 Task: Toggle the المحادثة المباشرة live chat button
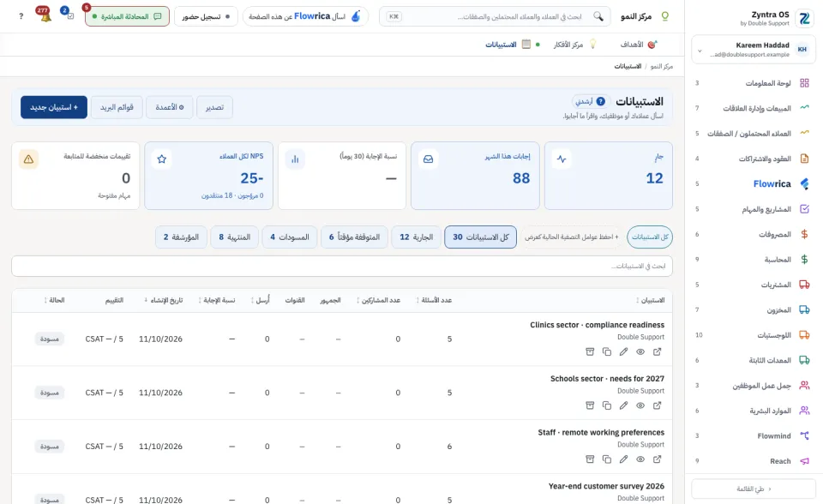127,16
